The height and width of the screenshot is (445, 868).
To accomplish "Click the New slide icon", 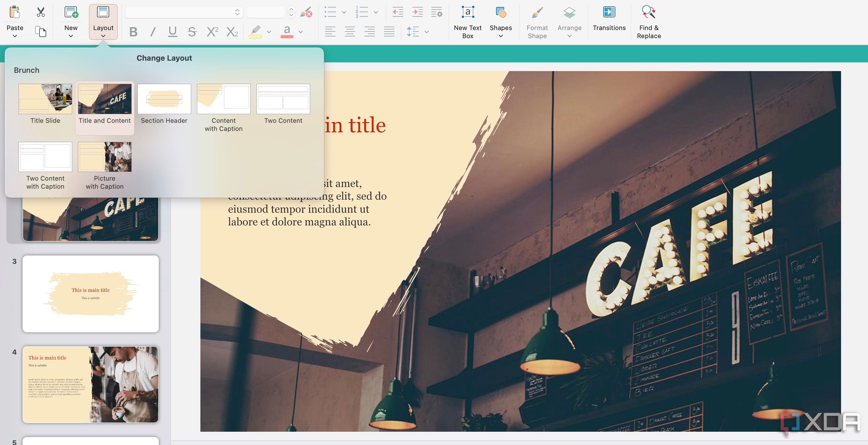I will [71, 12].
